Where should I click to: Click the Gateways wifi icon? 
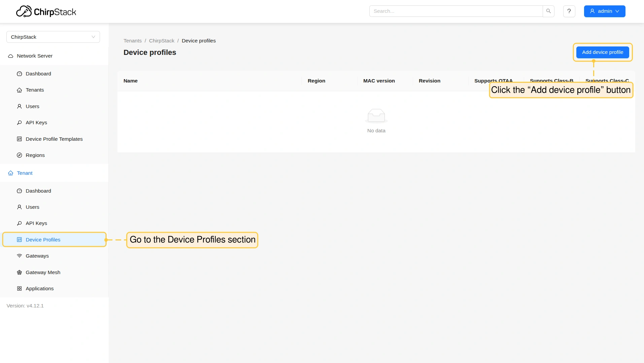(20, 256)
